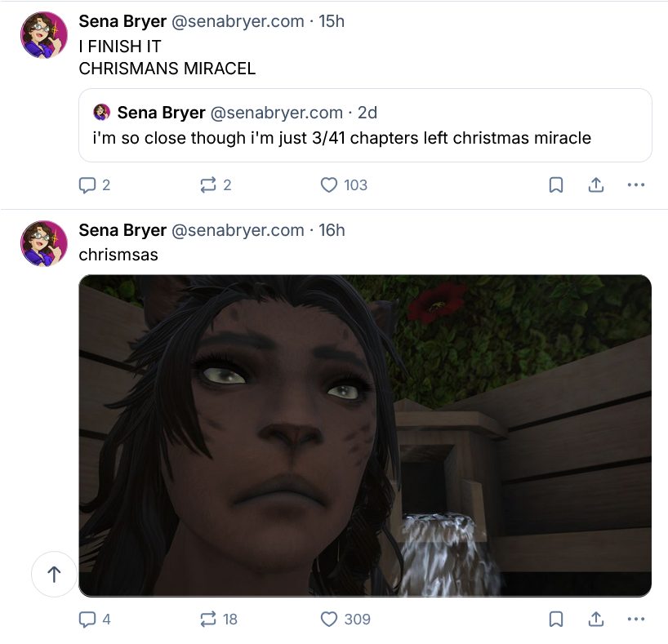Open Sena Bryer avatar on first post

coord(44,35)
